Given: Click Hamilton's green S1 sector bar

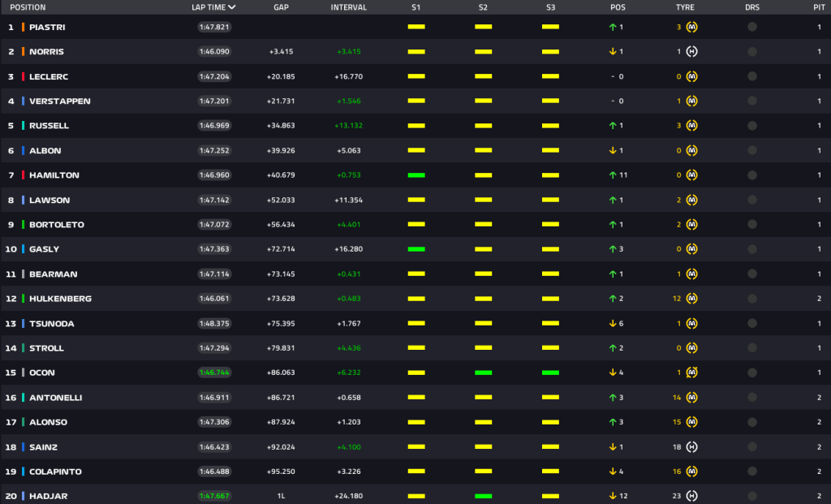Looking at the screenshot, I should [x=416, y=174].
